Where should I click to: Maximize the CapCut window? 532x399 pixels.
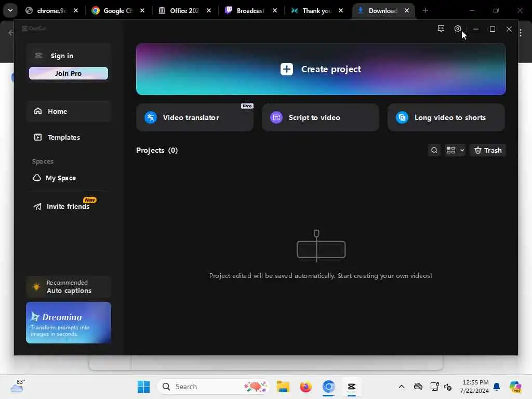tap(493, 29)
